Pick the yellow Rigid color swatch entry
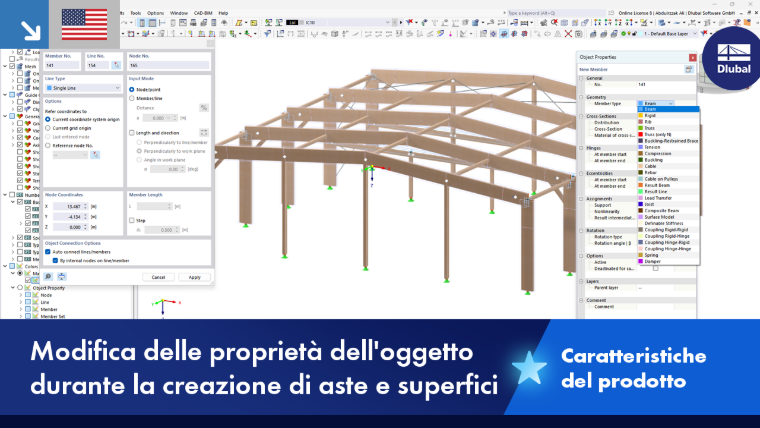Screen dimensions: 760x428 click(x=641, y=115)
